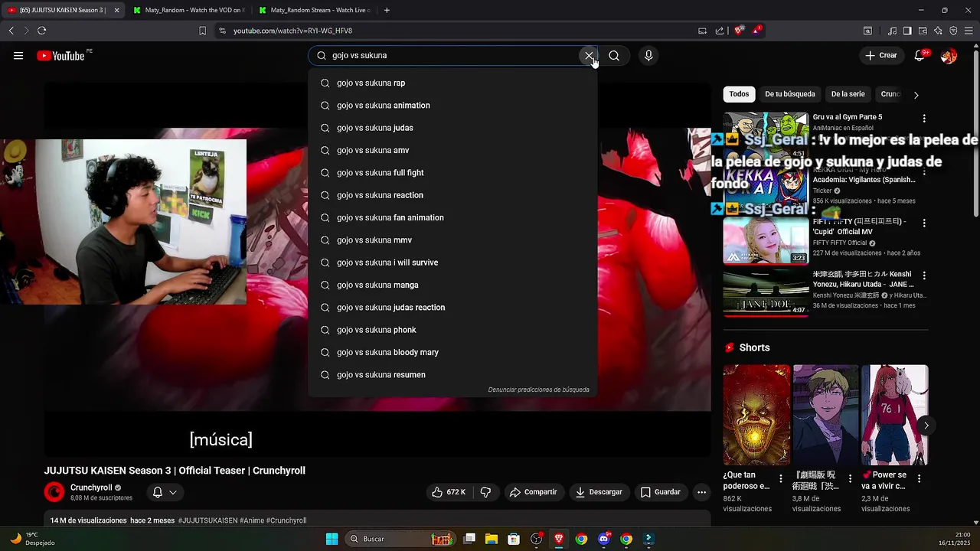This screenshot has width=980, height=551.
Task: Go back in browser history
Action: [11, 31]
